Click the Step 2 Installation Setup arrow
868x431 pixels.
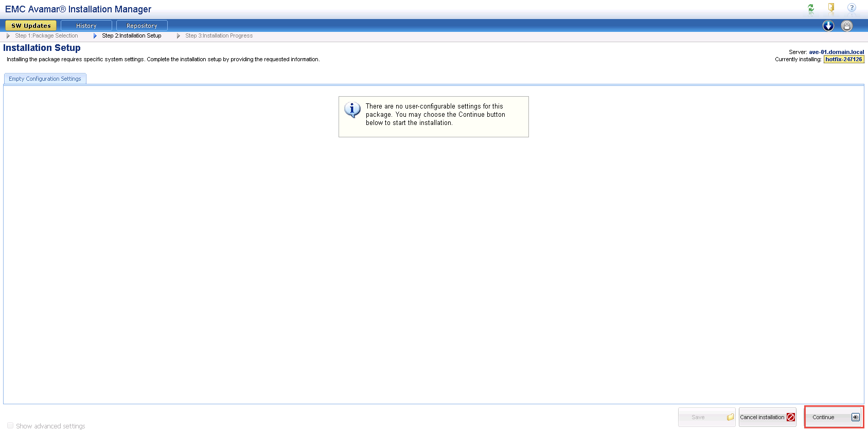[x=95, y=36]
